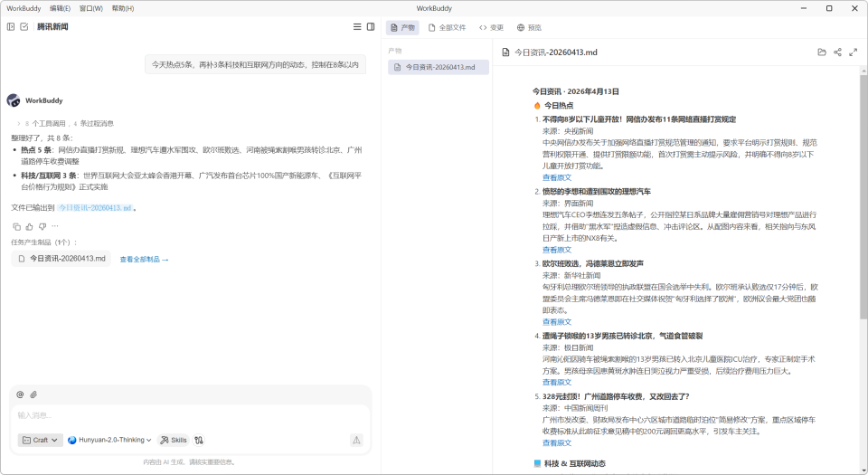Give the reply a thumbs up
The width and height of the screenshot is (868, 475).
(x=29, y=226)
